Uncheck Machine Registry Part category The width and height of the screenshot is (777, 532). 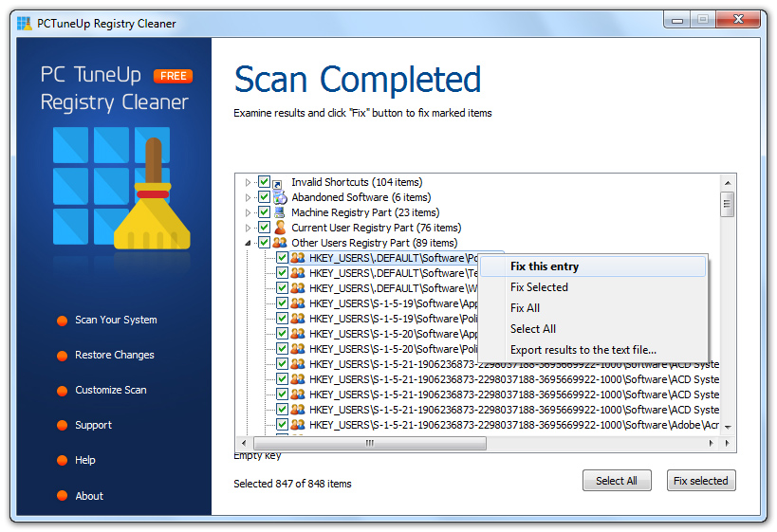264,212
